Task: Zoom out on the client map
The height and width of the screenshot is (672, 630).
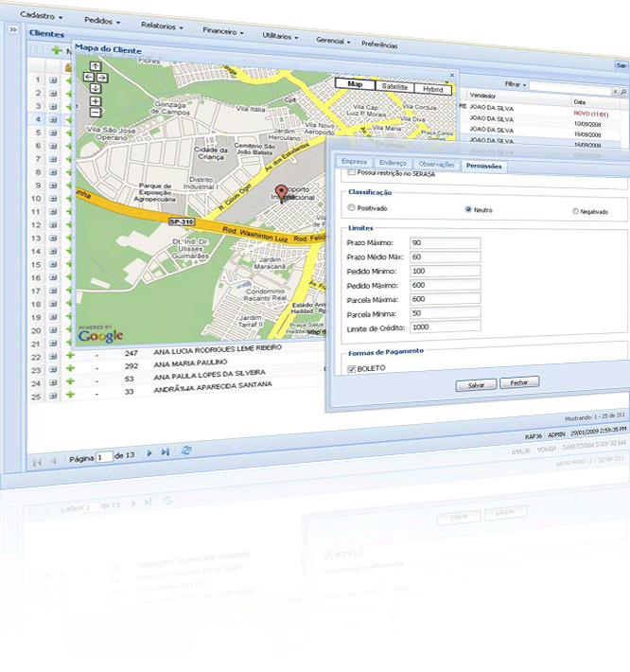Action: 96,112
